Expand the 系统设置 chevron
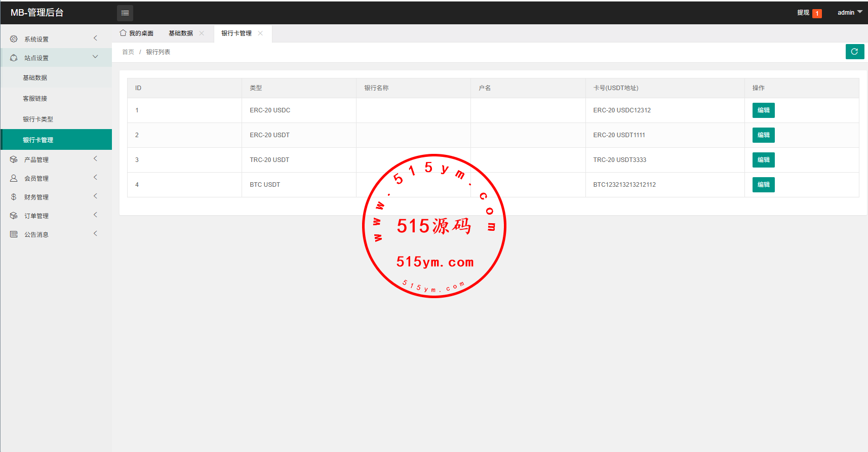This screenshot has width=868, height=452. tap(95, 38)
